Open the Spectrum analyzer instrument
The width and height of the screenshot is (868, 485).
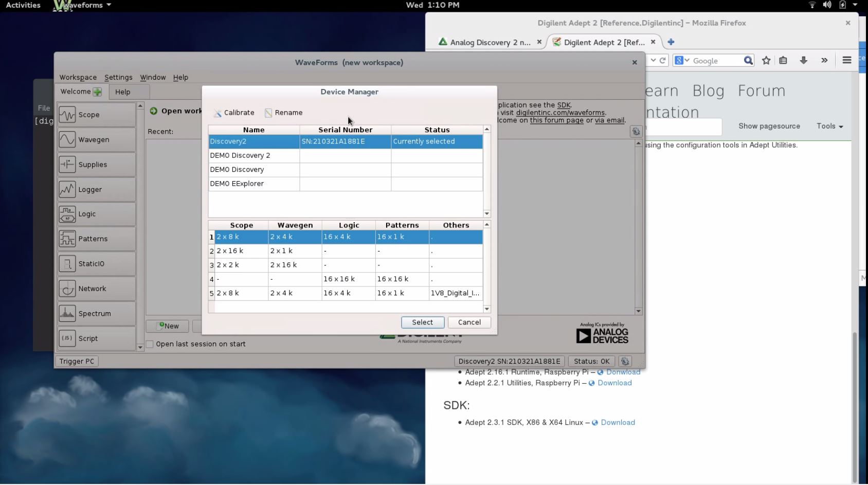(97, 313)
